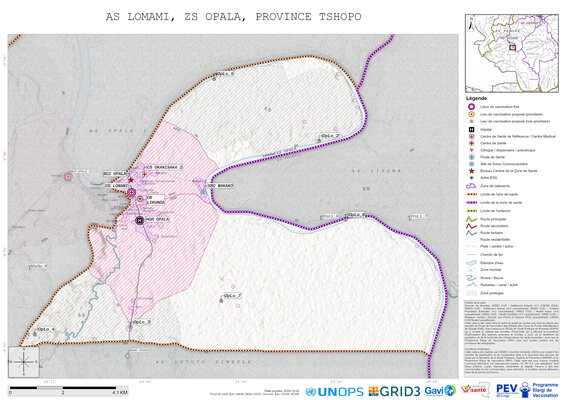Click the yellow proposed priority vaccination legend icon
This screenshot has height=400, width=566.
471,114
